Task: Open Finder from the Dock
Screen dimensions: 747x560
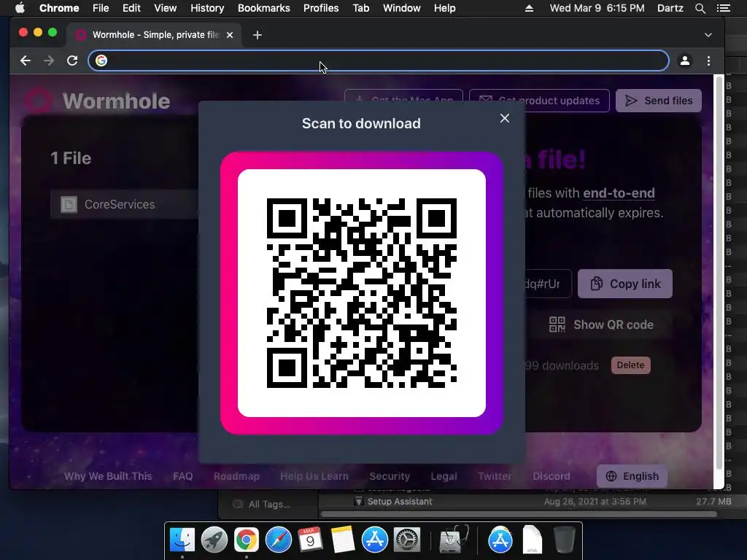Action: [x=182, y=540]
